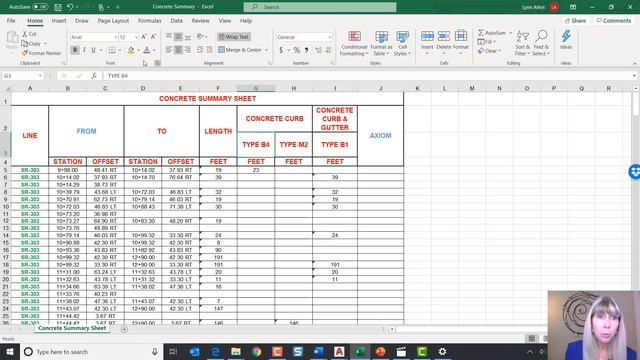Screen dimensions: 640x360
Task: Open the Windows Start menu
Action: pyautogui.click(x=9, y=351)
